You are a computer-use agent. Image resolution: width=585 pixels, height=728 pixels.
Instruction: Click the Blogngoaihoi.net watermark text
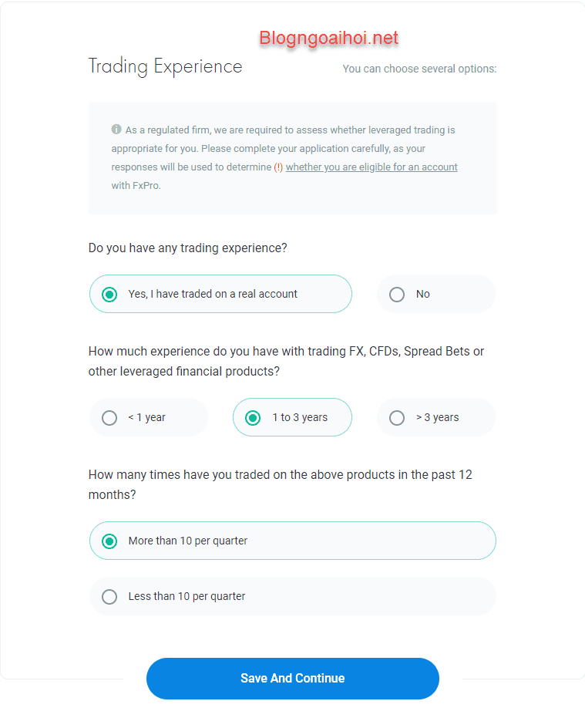tap(329, 37)
